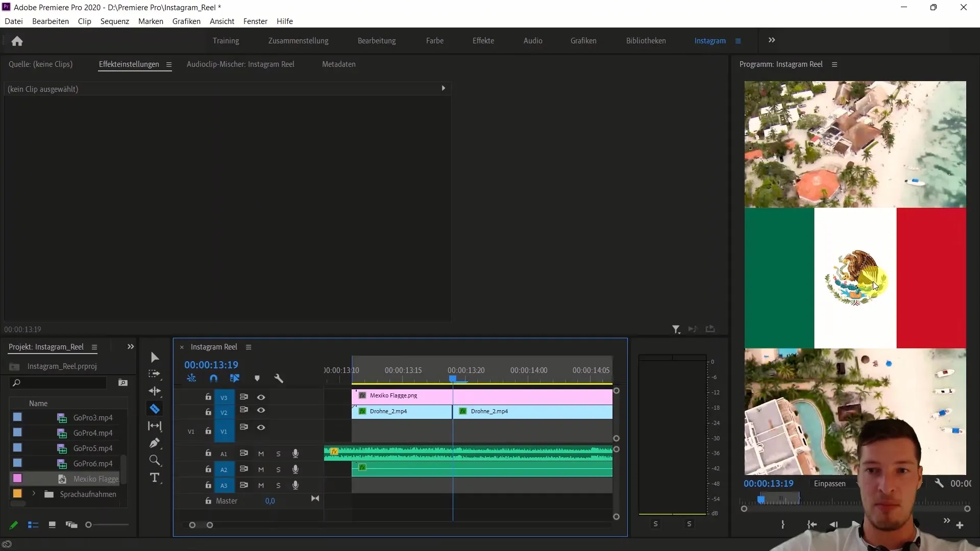Show overflow workspaces chevron
980x551 pixels.
click(772, 40)
